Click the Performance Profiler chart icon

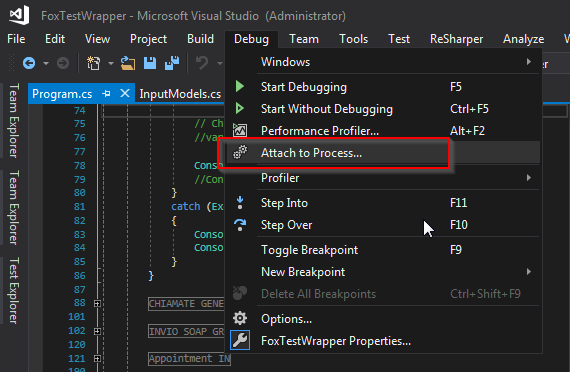pyautogui.click(x=240, y=130)
